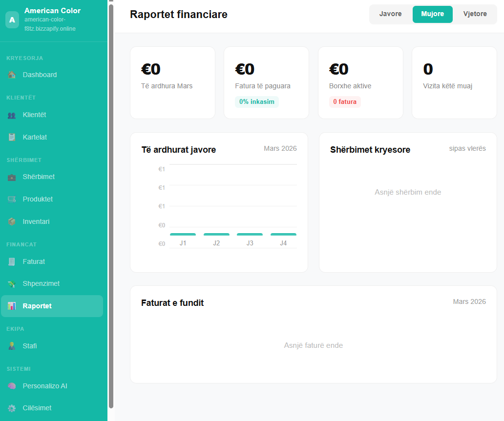Switch to the Javore period tab
This screenshot has height=421, width=504.
(390, 14)
